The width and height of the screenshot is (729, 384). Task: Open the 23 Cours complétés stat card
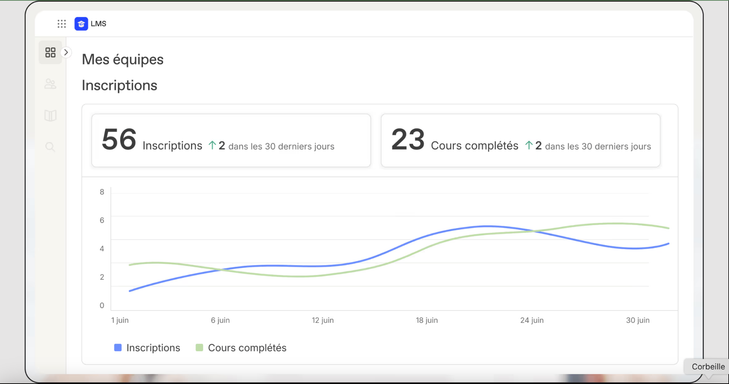tap(521, 140)
